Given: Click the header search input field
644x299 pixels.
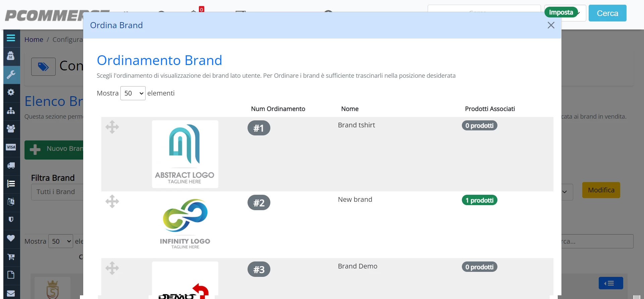Looking at the screenshot, I should 484,8.
